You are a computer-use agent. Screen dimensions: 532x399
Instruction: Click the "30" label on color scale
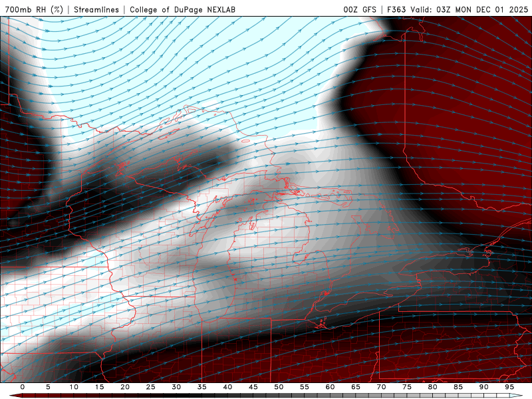(176, 387)
